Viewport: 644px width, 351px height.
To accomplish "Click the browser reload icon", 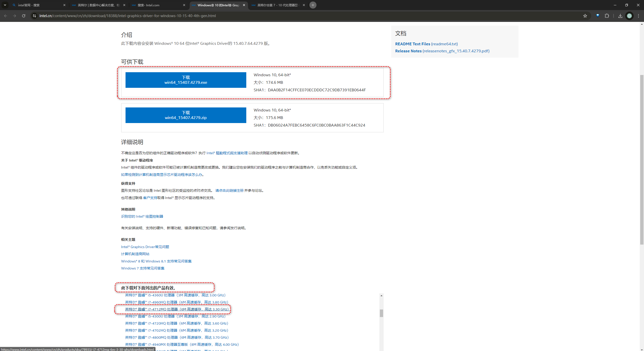I will click(x=24, y=16).
